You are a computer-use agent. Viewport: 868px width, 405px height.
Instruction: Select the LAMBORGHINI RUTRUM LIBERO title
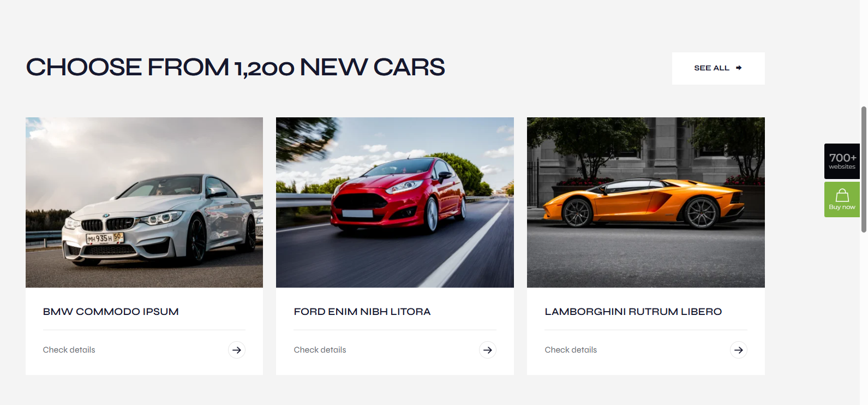633,312
